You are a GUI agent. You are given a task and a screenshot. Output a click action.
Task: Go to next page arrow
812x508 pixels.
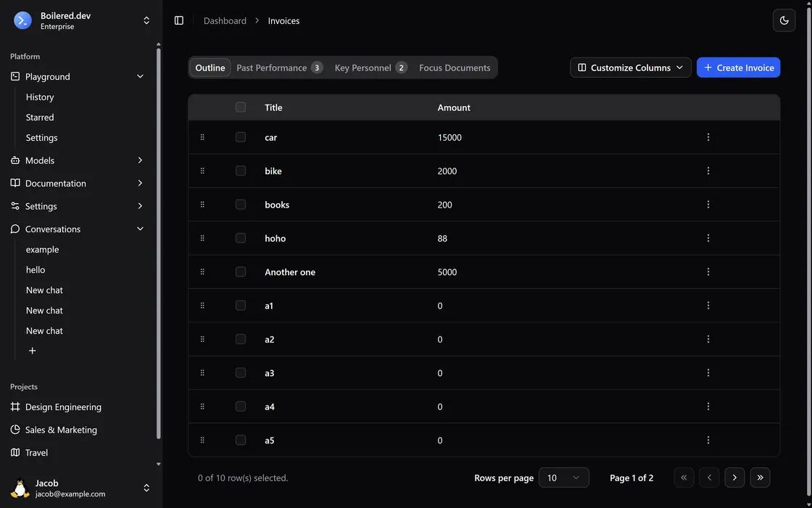point(734,478)
